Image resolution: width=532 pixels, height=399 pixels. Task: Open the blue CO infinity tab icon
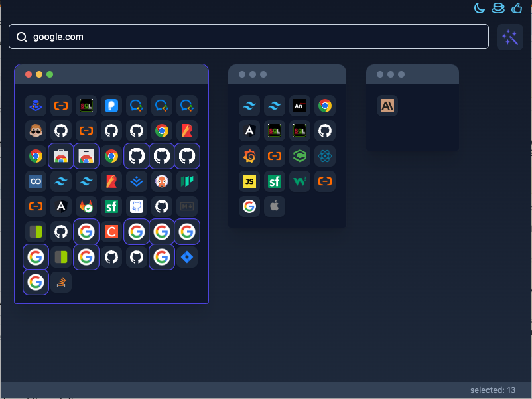(x=36, y=181)
